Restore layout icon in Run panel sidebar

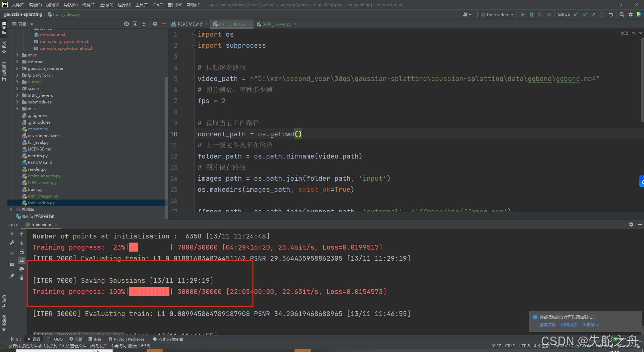(x=12, y=265)
